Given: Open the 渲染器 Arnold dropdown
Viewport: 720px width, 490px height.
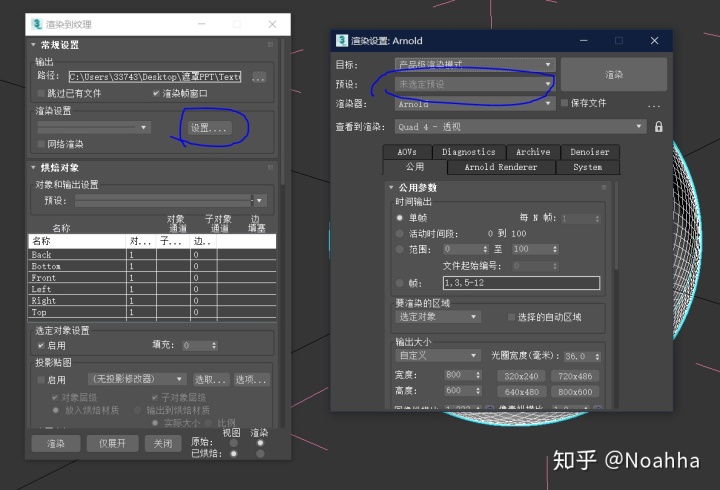Looking at the screenshot, I should [x=475, y=104].
